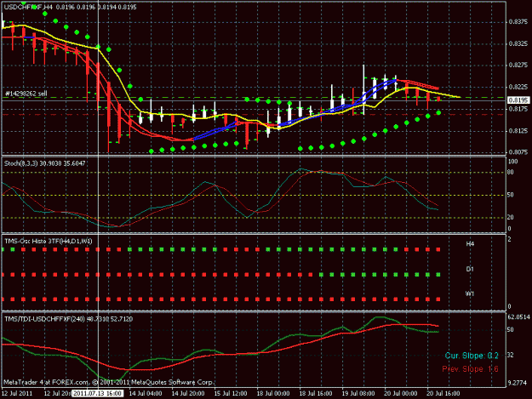Click the 0.8375 price scale label
Viewport: 532px width, 399px height.
point(518,22)
